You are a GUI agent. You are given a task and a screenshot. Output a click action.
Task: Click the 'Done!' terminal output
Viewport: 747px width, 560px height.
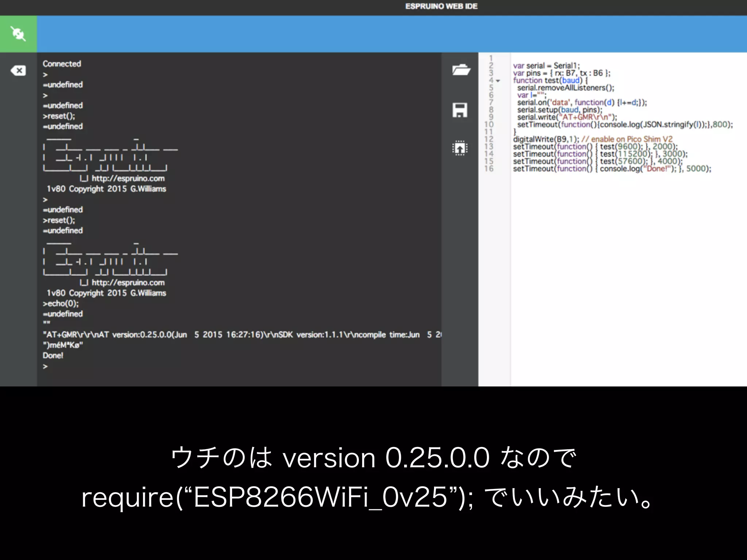(x=53, y=355)
